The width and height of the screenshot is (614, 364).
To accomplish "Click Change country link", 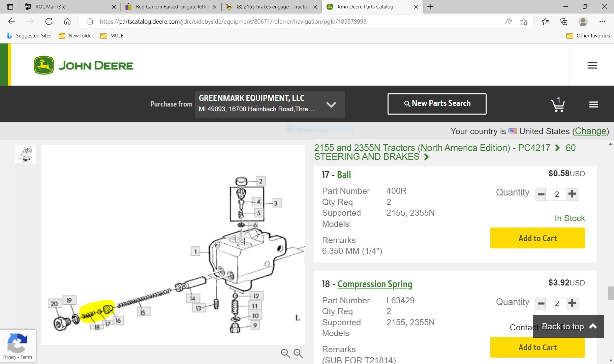I will click(x=590, y=131).
